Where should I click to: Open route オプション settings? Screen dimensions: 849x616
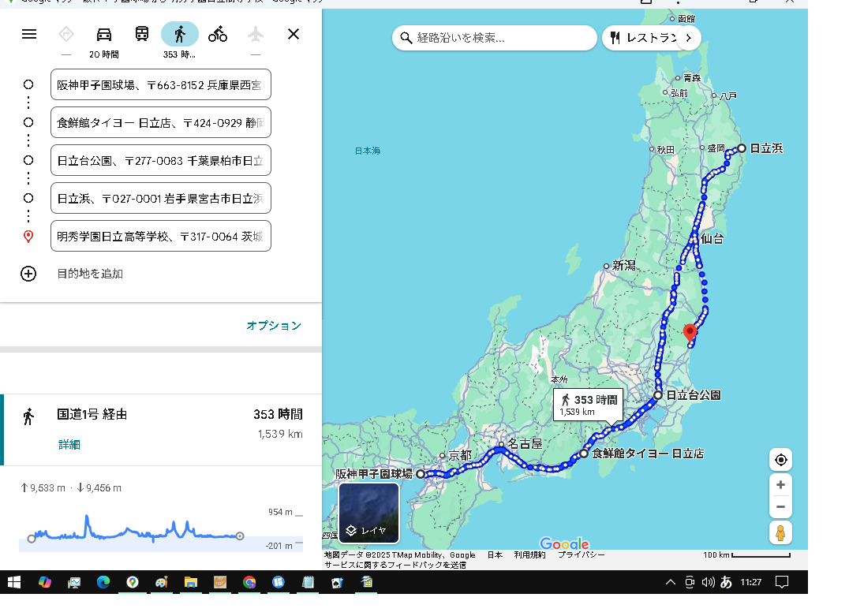pyautogui.click(x=274, y=325)
